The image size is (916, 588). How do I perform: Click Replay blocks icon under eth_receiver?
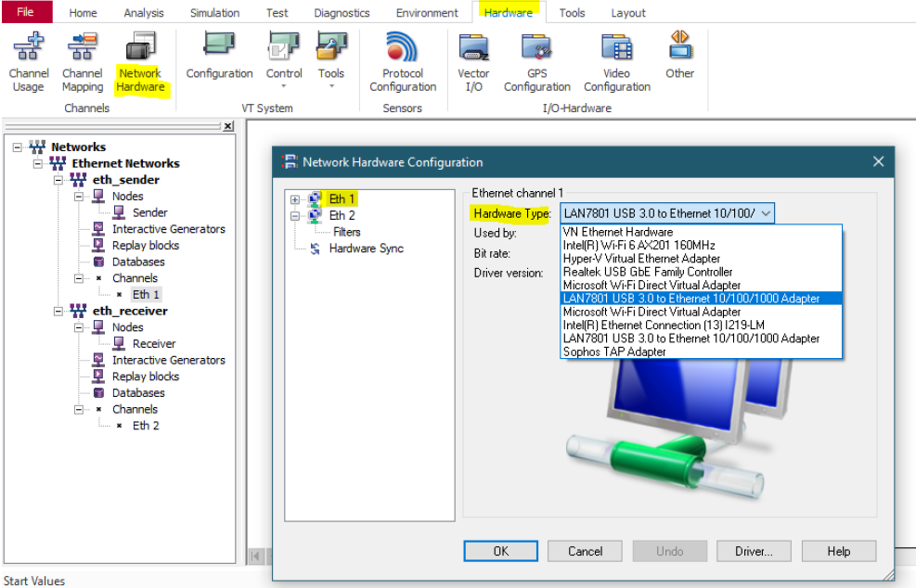pos(98,376)
